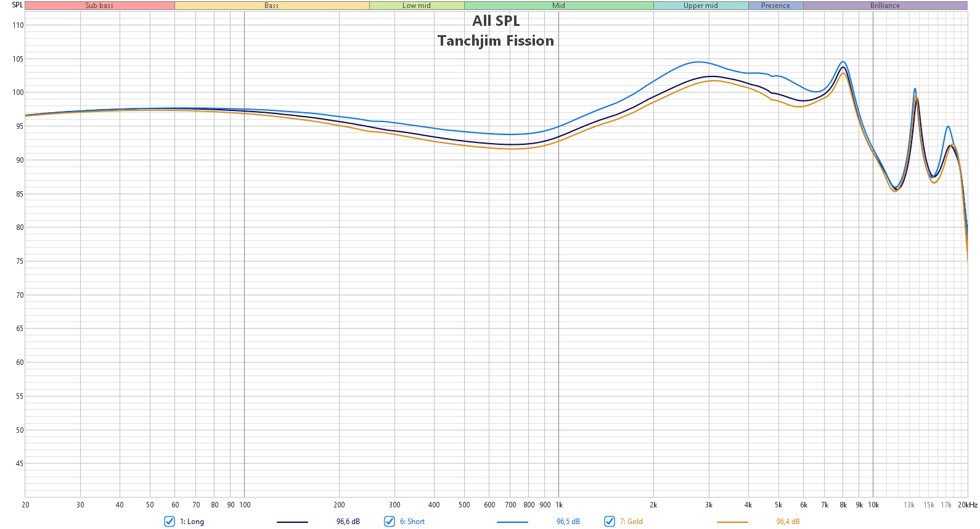
Task: Click the 105 dB axis label
Action: tap(18, 59)
